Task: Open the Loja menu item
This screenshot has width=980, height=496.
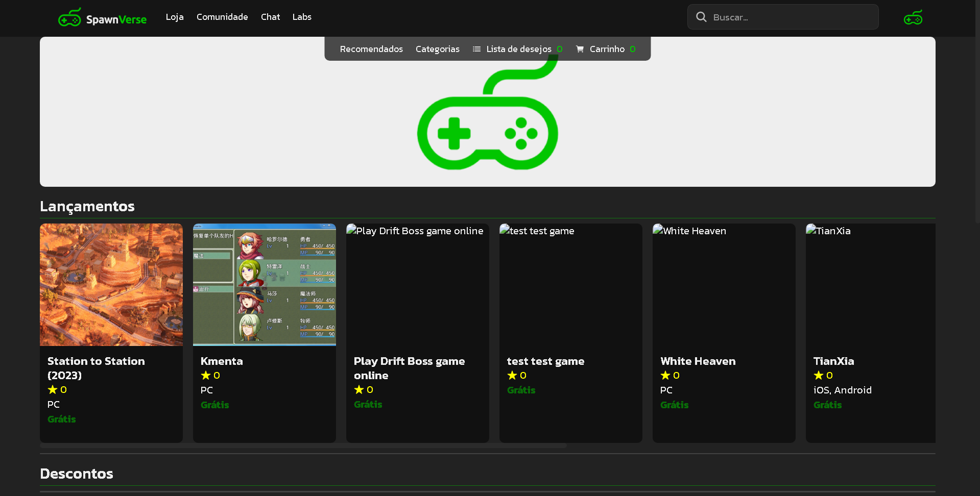Action: 175,17
